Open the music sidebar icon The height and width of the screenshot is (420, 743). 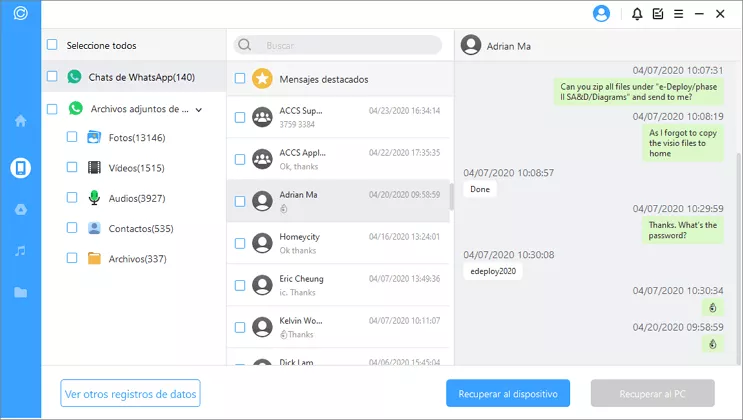click(x=20, y=251)
